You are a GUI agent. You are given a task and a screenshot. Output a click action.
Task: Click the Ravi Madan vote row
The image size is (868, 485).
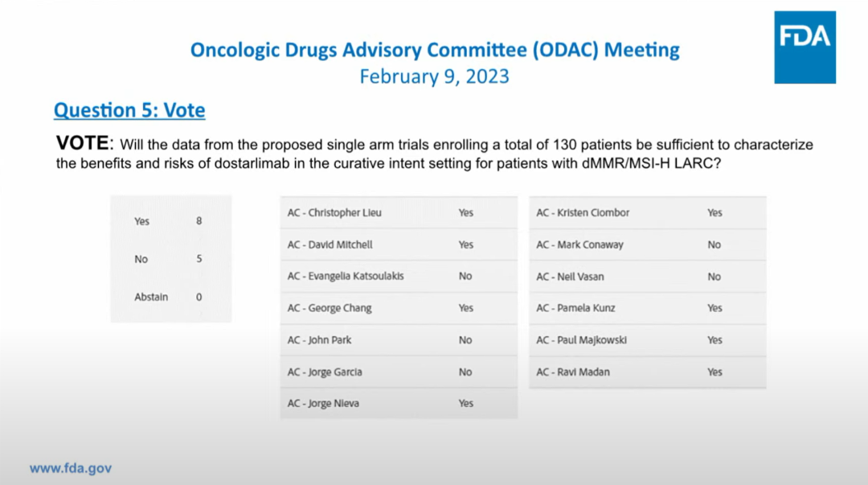point(647,372)
